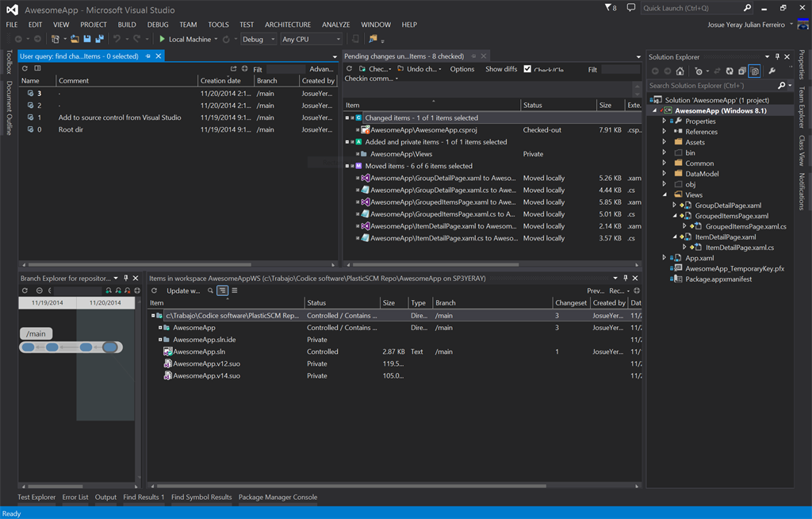Click the Refresh icon in Branch Explorer

(x=25, y=290)
